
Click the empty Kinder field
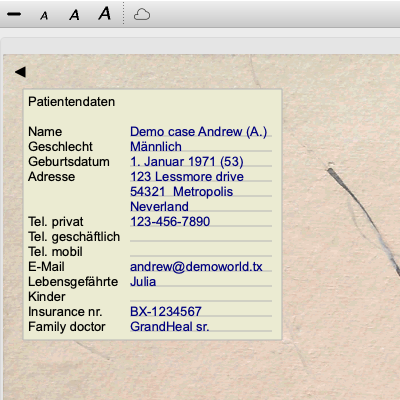[201, 297]
